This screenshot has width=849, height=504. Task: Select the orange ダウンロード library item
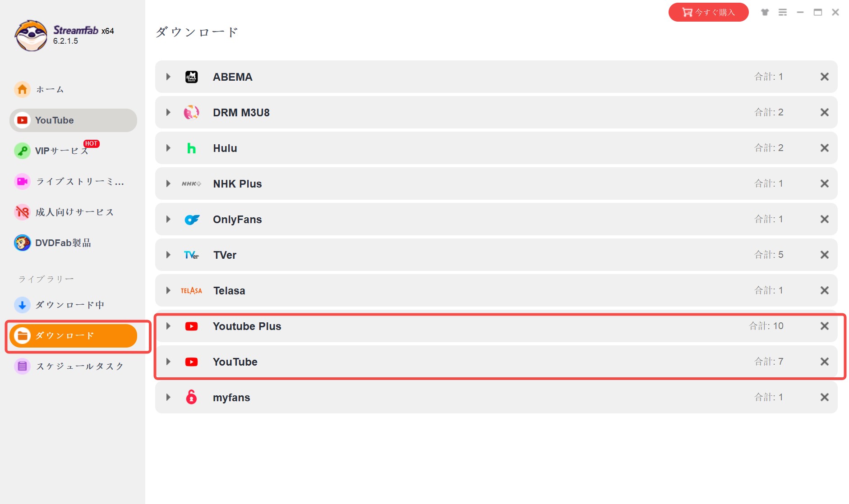point(73,336)
